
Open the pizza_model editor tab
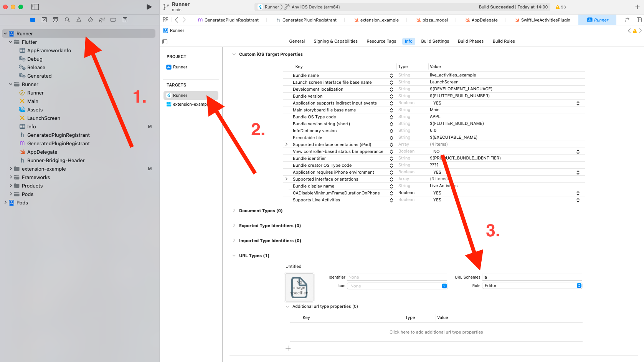click(x=432, y=20)
